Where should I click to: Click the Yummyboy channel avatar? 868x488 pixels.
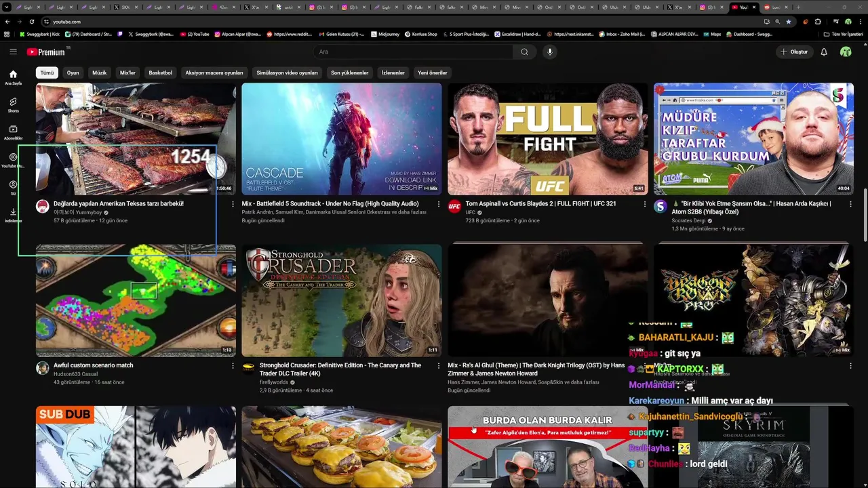pos(43,207)
